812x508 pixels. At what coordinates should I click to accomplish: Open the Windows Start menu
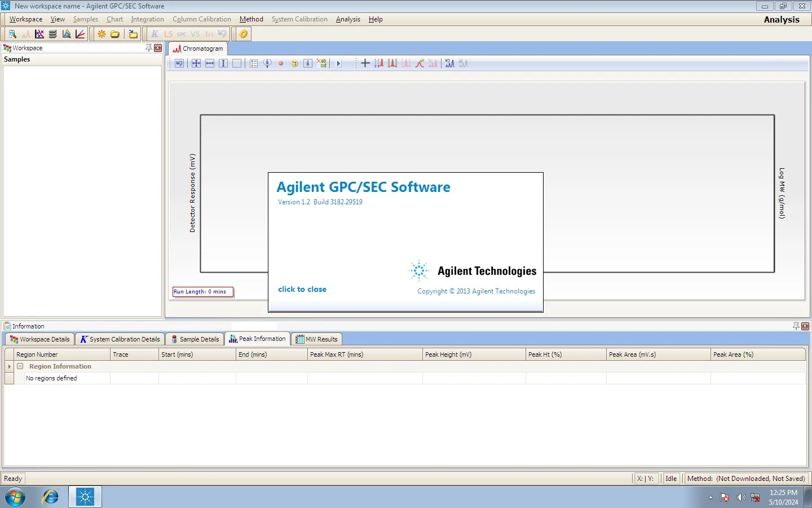tap(15, 497)
